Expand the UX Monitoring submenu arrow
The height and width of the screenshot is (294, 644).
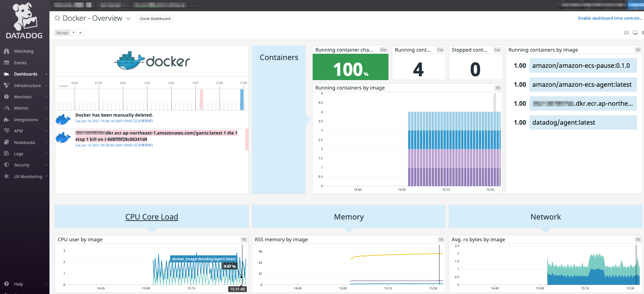(x=46, y=176)
